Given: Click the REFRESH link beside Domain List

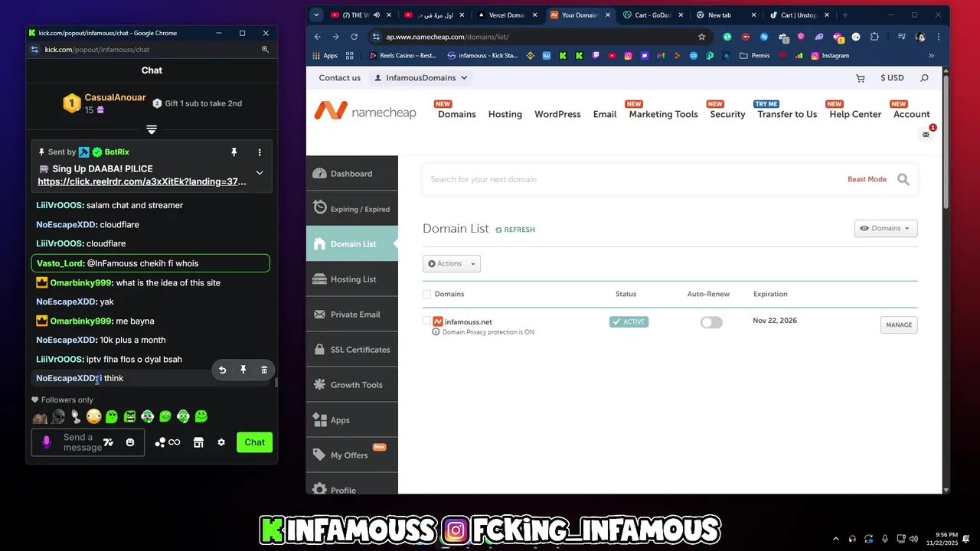Looking at the screenshot, I should click(515, 230).
